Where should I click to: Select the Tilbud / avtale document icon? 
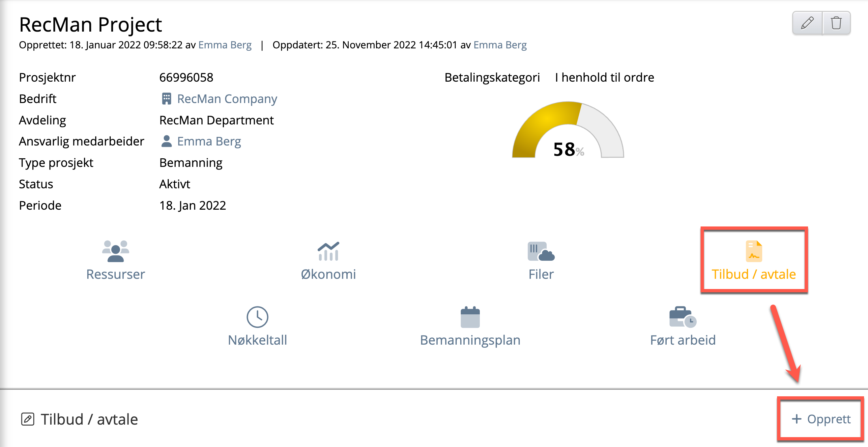tap(754, 251)
